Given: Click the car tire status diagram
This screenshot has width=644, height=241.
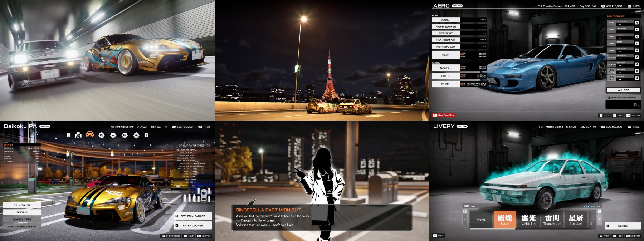Looking at the screenshot, I should click(204, 195).
